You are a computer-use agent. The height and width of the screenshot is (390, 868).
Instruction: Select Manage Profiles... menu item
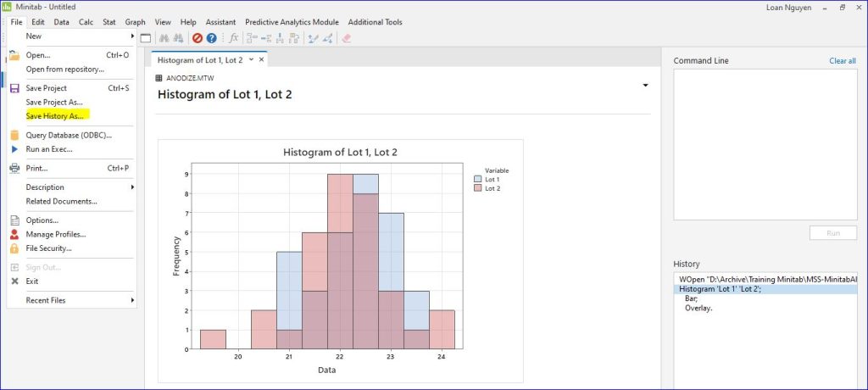(72, 234)
